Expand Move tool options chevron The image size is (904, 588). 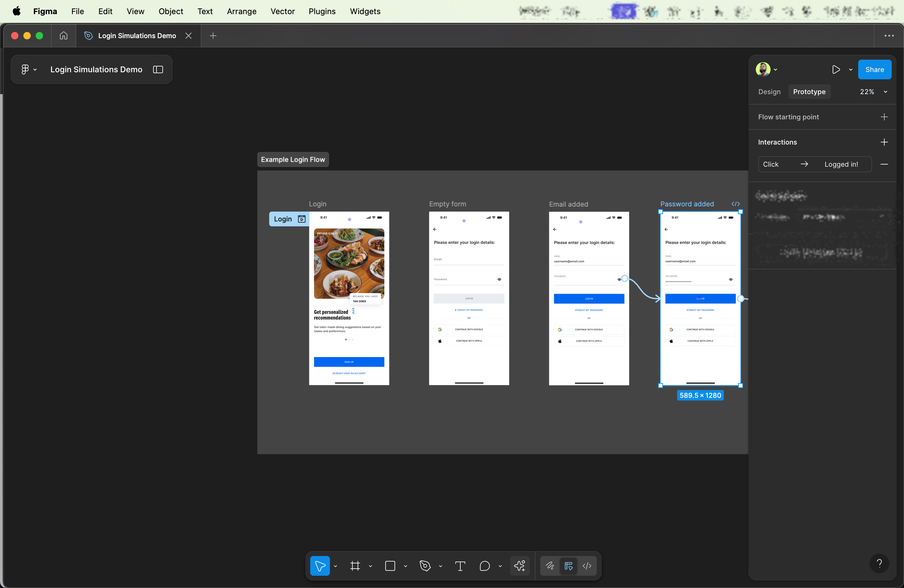click(x=335, y=566)
